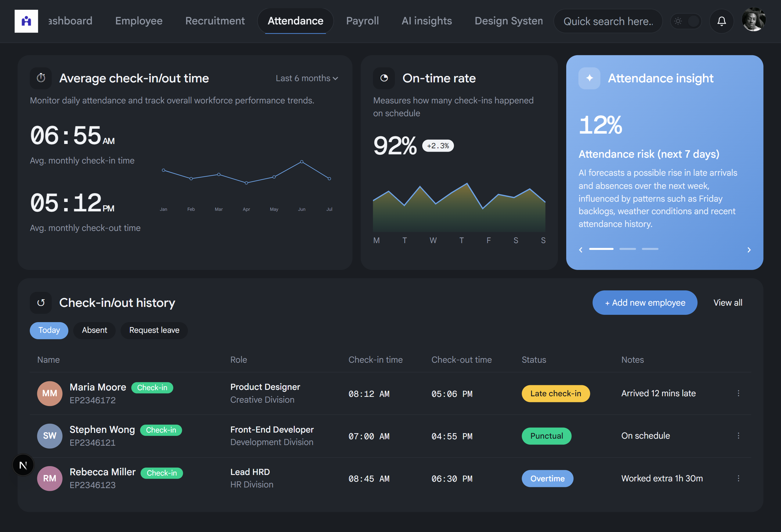Click Rebecca Miller's RM avatar
Image resolution: width=781 pixels, height=532 pixels.
coord(50,478)
